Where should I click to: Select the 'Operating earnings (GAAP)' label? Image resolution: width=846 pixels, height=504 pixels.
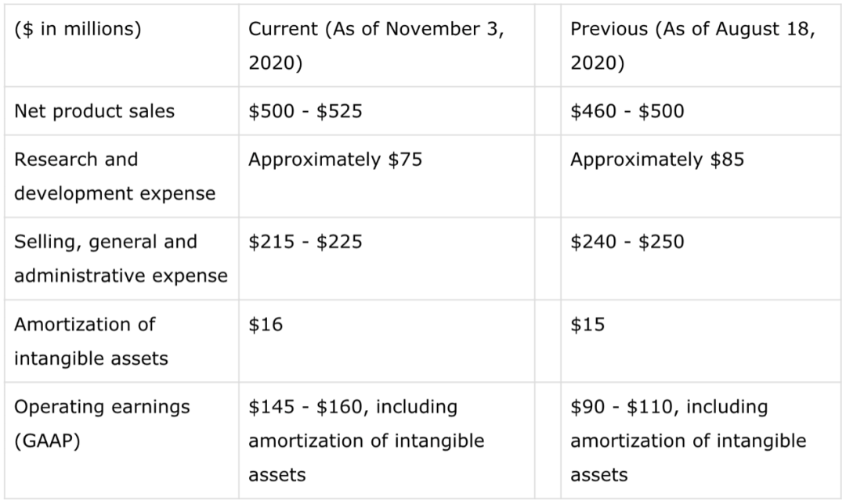click(102, 423)
